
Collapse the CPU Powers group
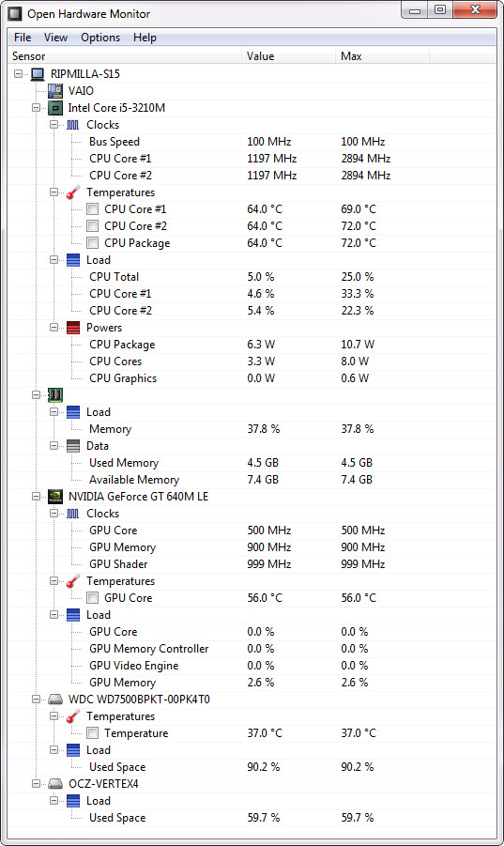click(53, 328)
